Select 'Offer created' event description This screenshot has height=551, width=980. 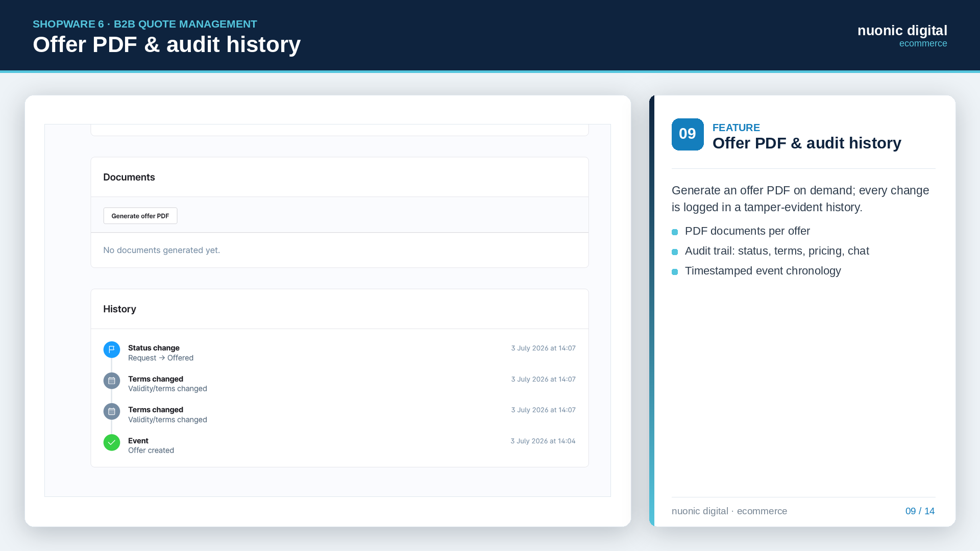coord(151,450)
